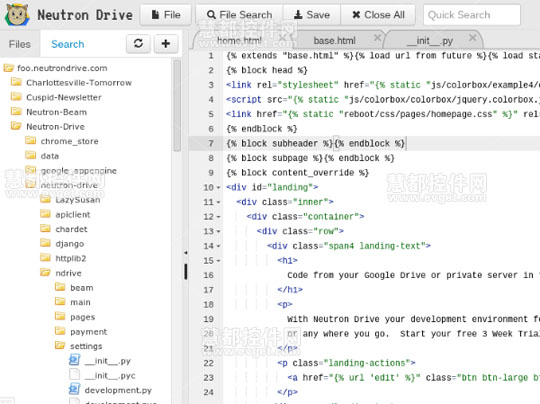540x404 pixels.
Task: Click ndrive open folder icon
Action: (x=45, y=272)
